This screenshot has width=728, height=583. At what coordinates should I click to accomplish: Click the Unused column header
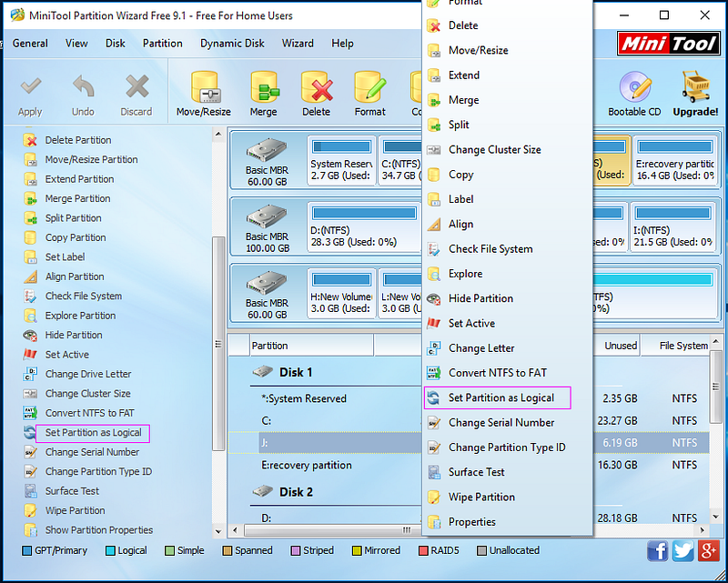tap(616, 346)
